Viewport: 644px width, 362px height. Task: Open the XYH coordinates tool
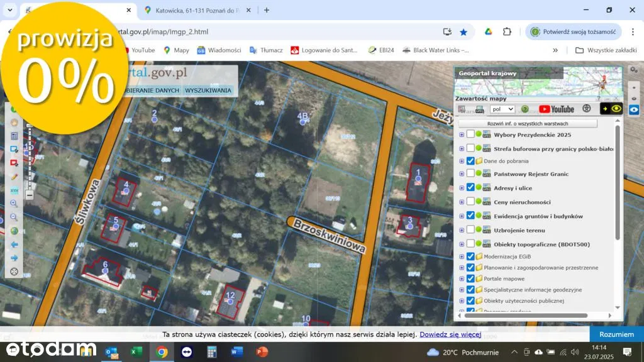[x=14, y=190]
